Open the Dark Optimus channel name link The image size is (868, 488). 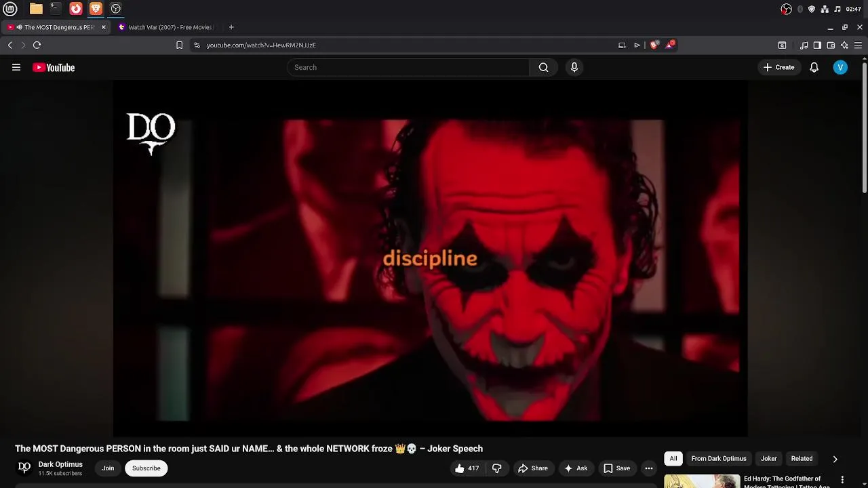(60, 464)
